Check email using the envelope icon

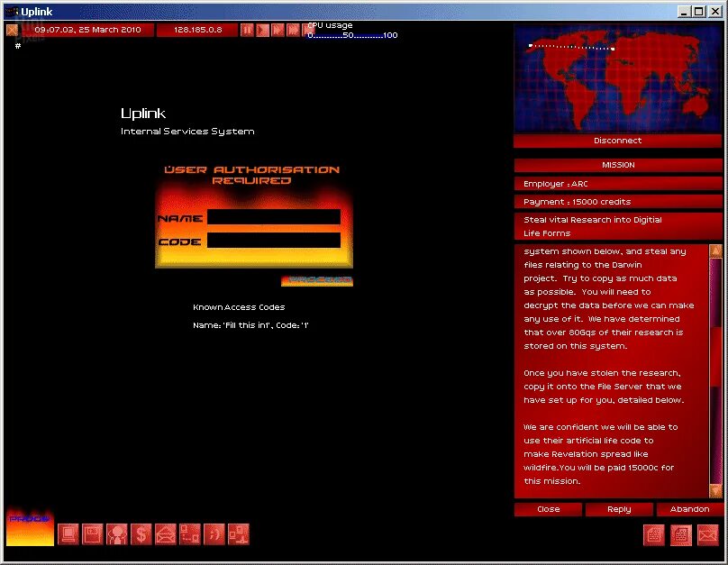point(165,533)
